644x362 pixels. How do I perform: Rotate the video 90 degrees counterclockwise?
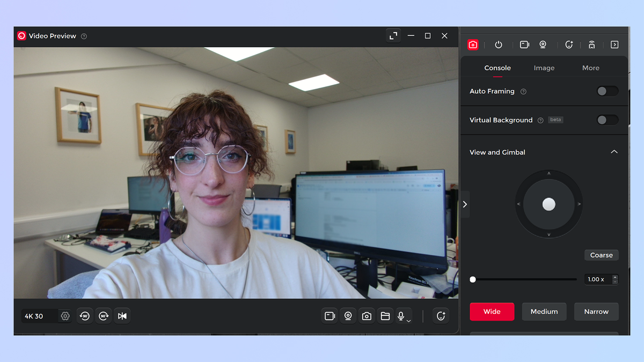[84, 316]
